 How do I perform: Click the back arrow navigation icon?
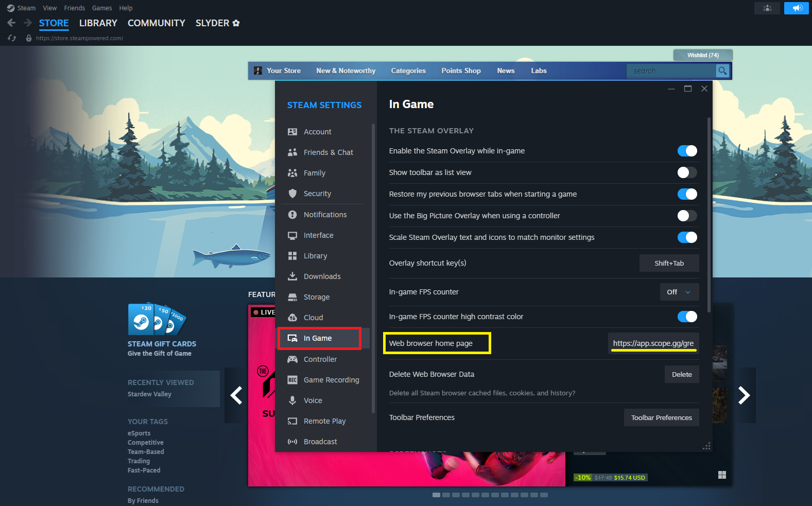(11, 23)
